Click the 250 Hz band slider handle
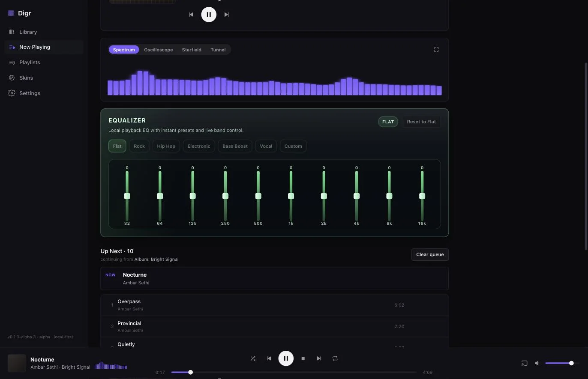Screen dimensions: 588x379 click(225, 196)
